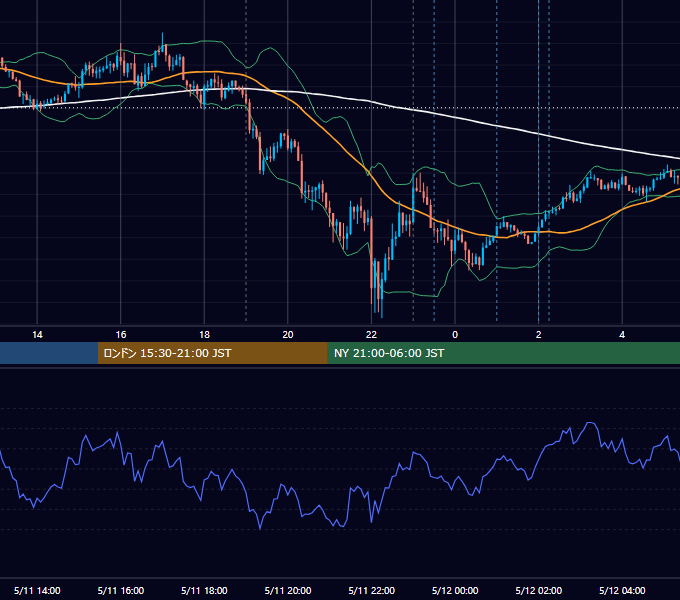Click the 4 hour axis label
680x600 pixels.
tap(622, 335)
